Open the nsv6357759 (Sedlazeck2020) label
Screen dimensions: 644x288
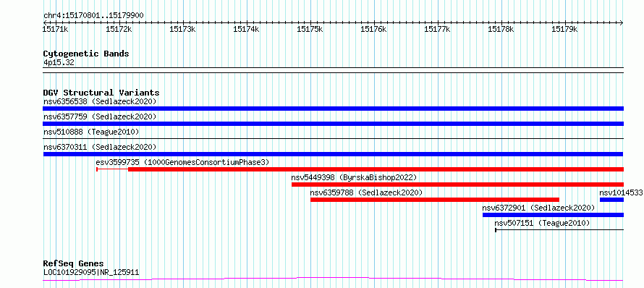tap(100, 117)
